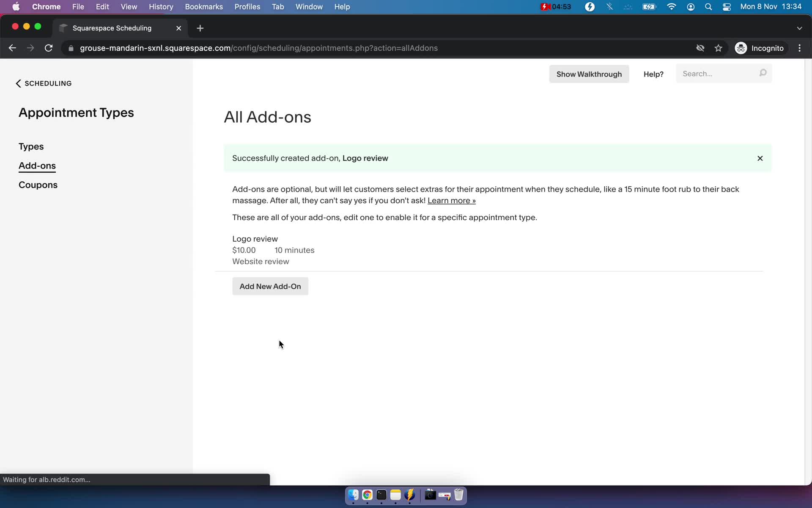Click the Help? link
The height and width of the screenshot is (508, 812).
tap(653, 74)
